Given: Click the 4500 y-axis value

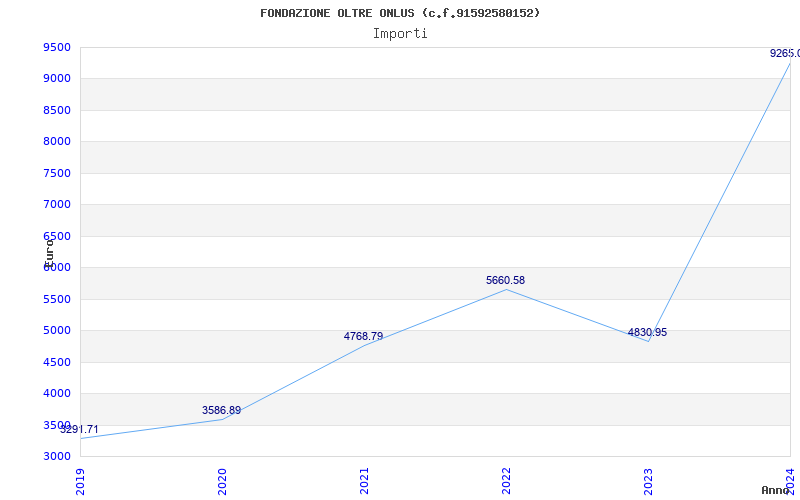Looking at the screenshot, I should point(57,362).
